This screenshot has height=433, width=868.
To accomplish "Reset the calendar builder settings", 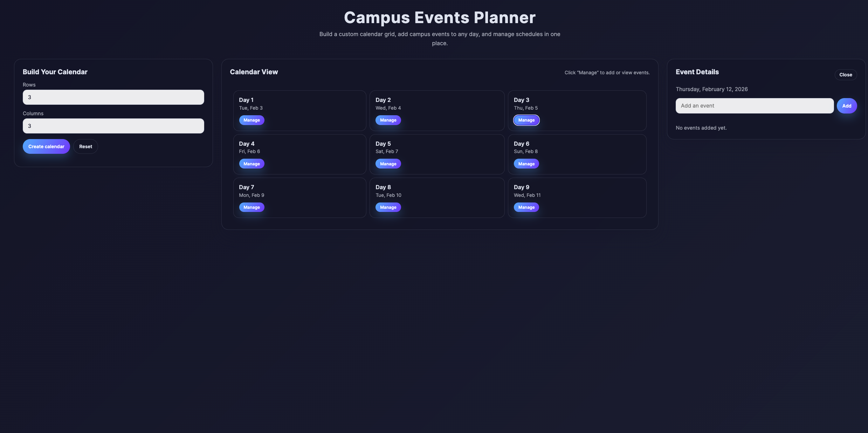I will point(85,146).
